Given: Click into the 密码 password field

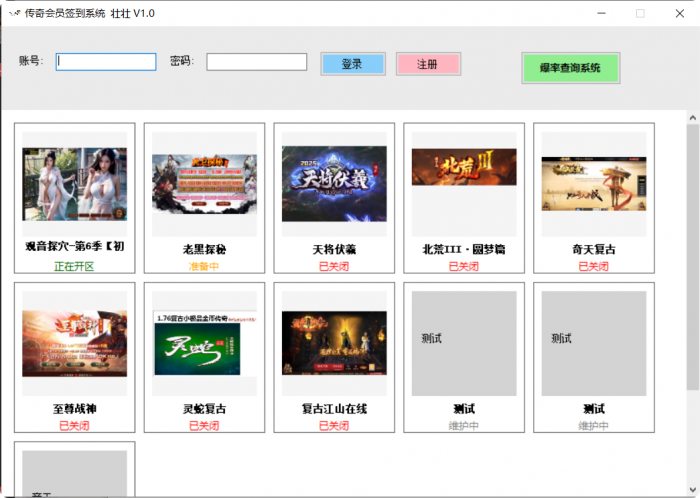Looking at the screenshot, I should pos(256,62).
